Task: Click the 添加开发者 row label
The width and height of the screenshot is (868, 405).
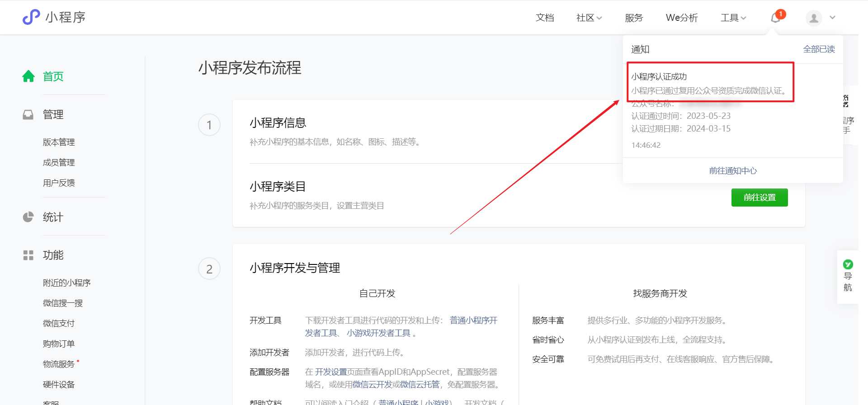Action: click(x=269, y=352)
